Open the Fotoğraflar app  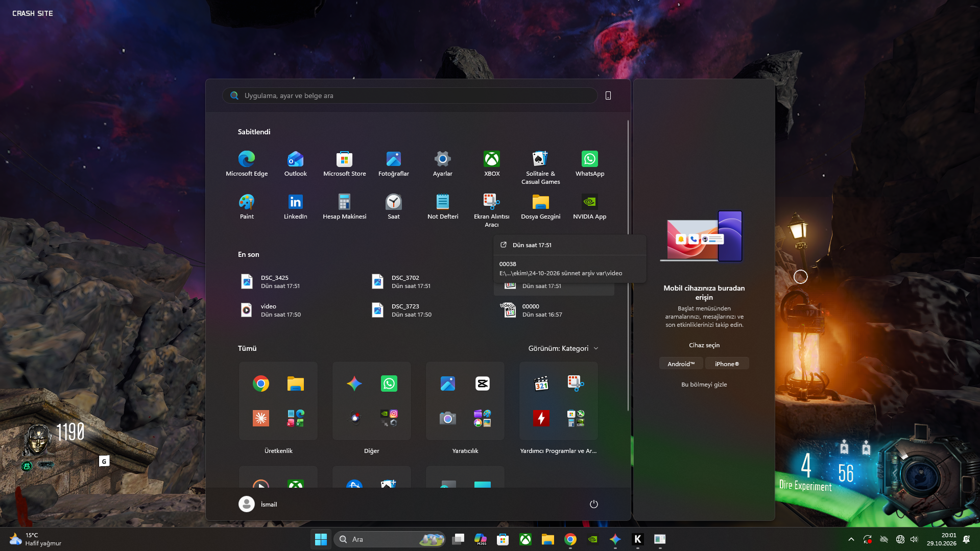[394, 164]
